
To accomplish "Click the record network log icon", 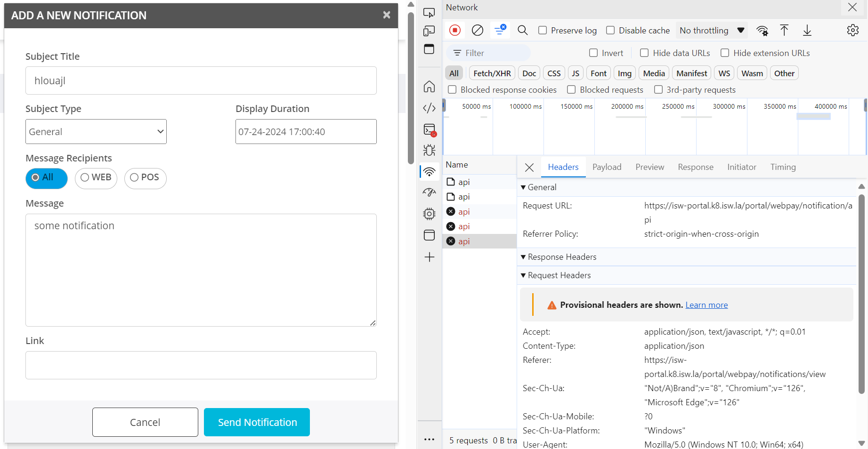I will pos(454,31).
